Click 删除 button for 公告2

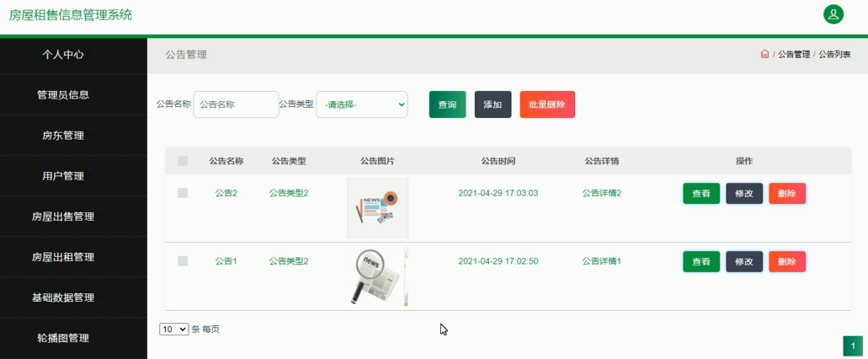(x=787, y=193)
